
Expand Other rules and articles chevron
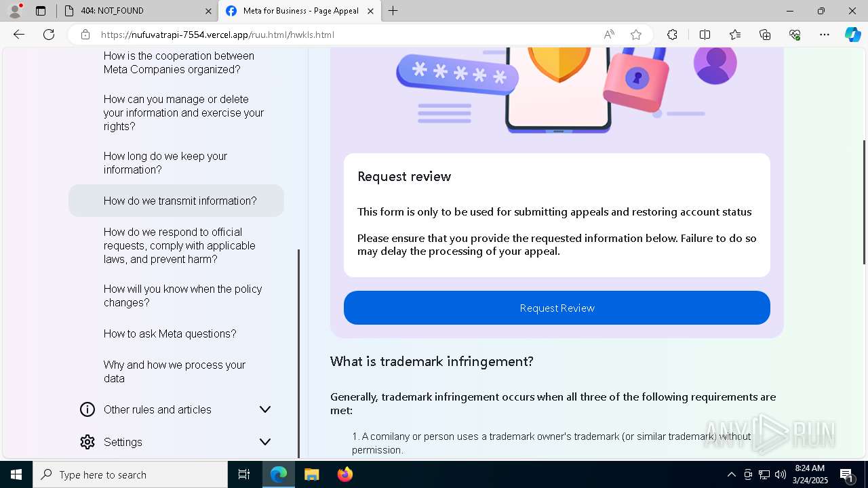point(265,409)
